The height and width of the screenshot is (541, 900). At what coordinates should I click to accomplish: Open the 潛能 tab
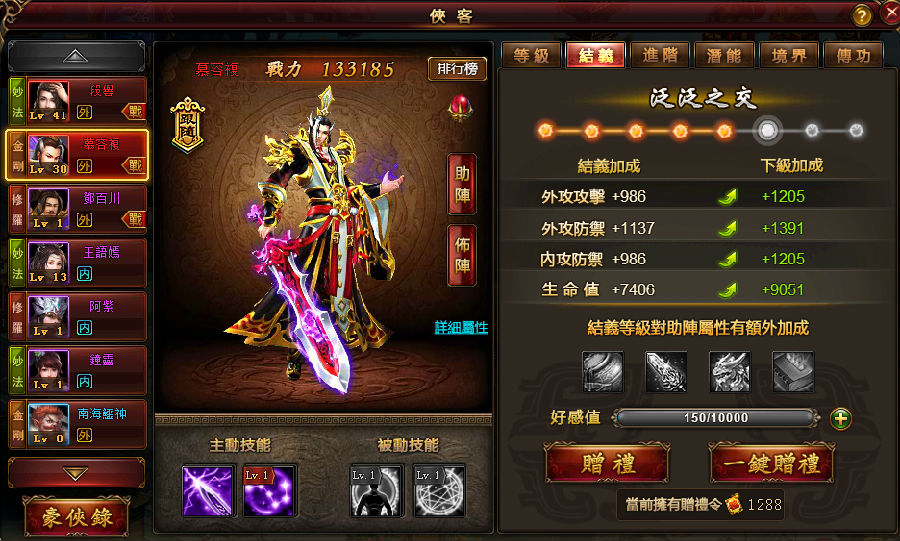[724, 56]
